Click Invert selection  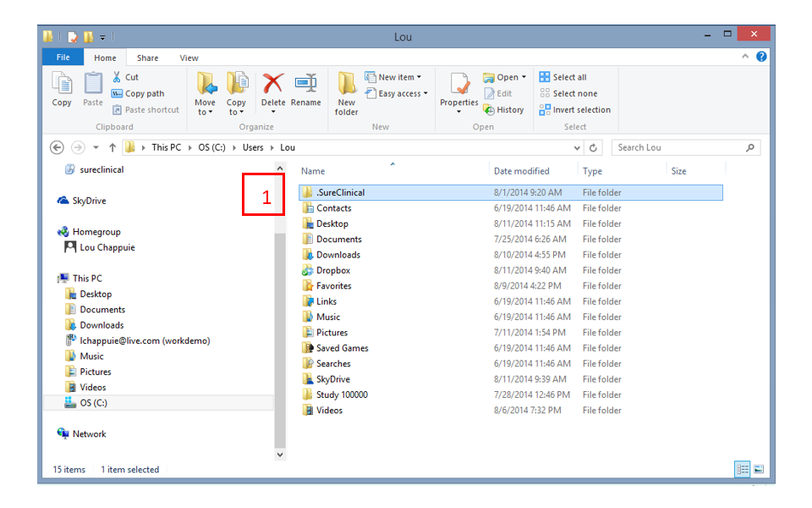(575, 110)
